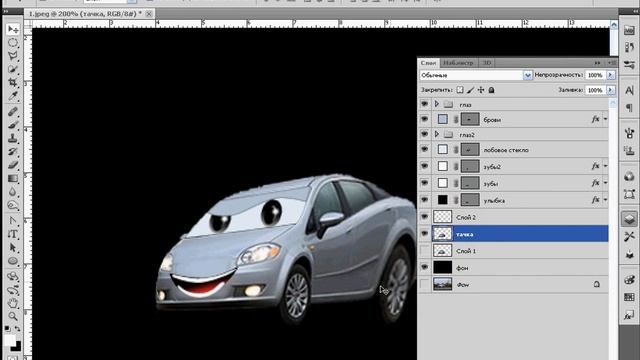Toggle lock all padlock icon
Viewport: 640px width, 360px height.
click(x=491, y=90)
